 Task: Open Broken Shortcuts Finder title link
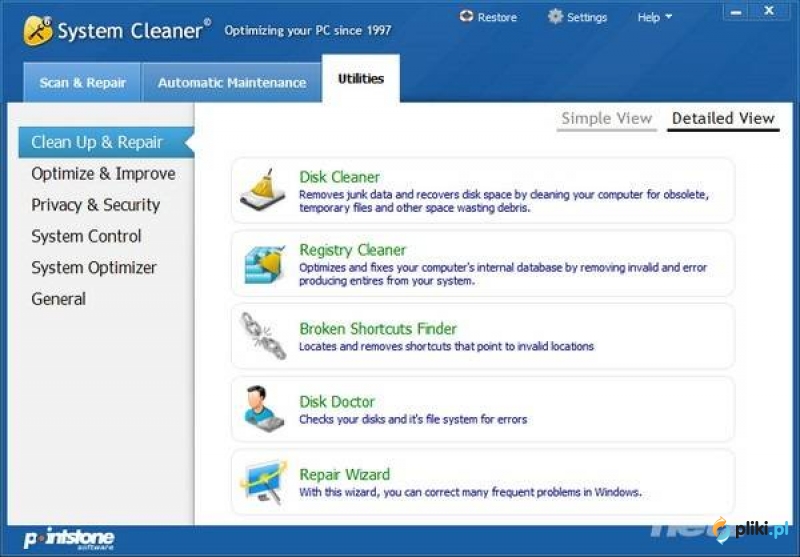[378, 328]
